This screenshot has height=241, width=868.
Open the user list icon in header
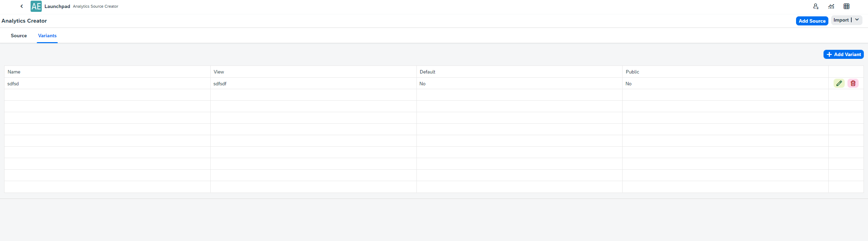pos(816,6)
